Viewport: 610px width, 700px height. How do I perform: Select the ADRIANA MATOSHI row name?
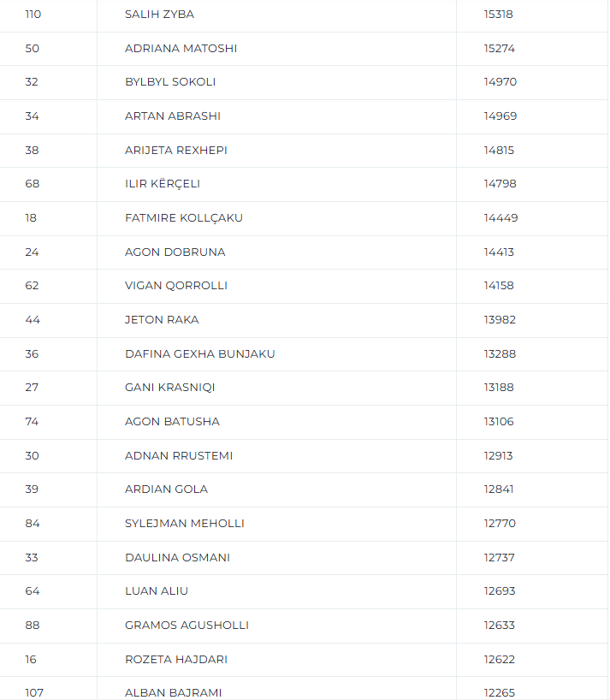[x=181, y=49]
